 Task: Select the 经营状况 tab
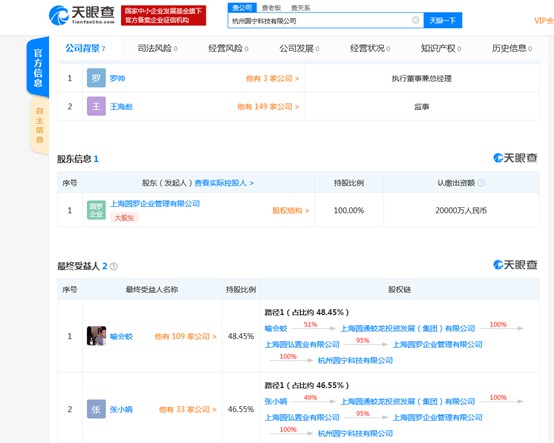(370, 48)
